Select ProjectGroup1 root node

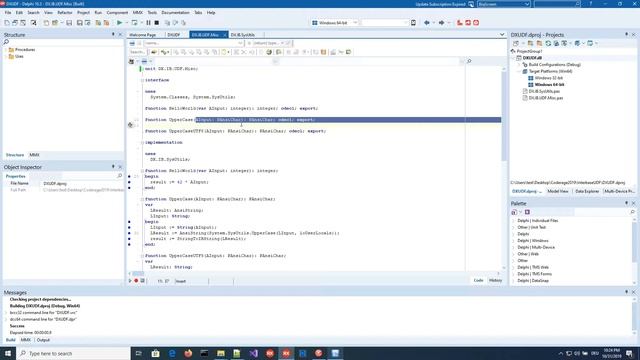pyautogui.click(x=529, y=51)
